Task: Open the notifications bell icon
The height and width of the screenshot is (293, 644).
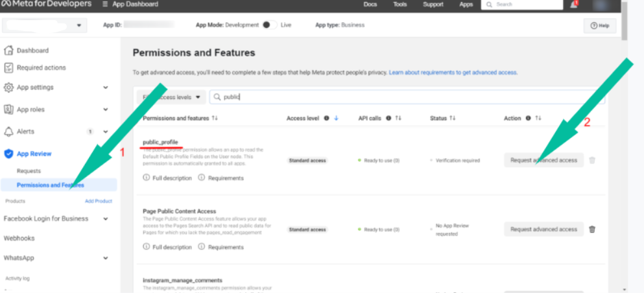Action: coord(573,5)
